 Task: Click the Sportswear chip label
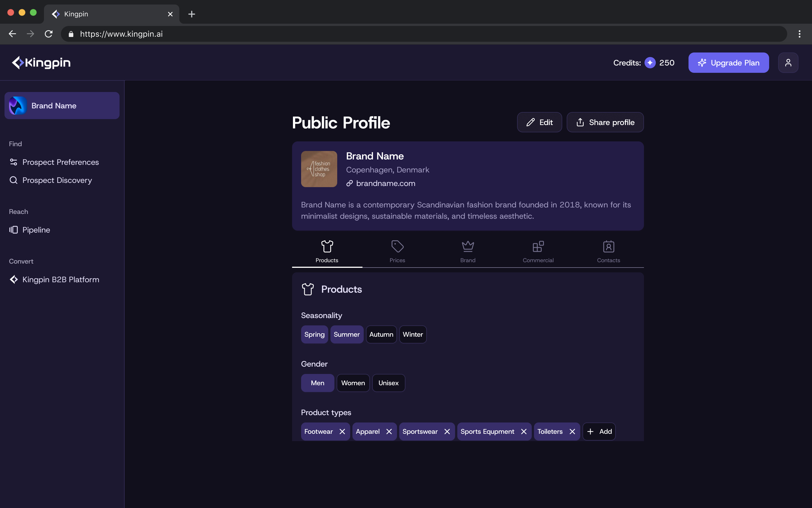click(x=420, y=432)
